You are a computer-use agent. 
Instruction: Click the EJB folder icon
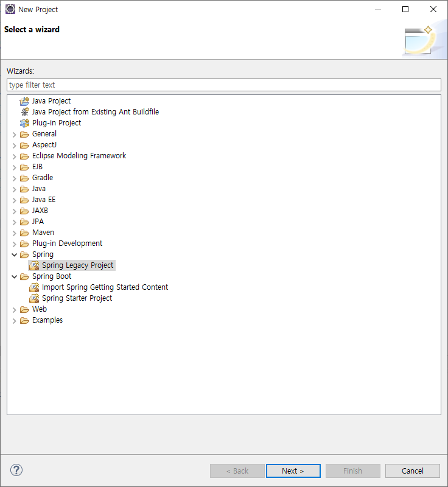24,167
